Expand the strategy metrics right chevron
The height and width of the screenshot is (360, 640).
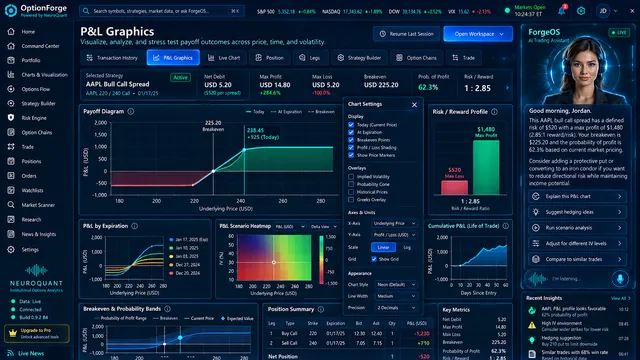tap(507, 87)
